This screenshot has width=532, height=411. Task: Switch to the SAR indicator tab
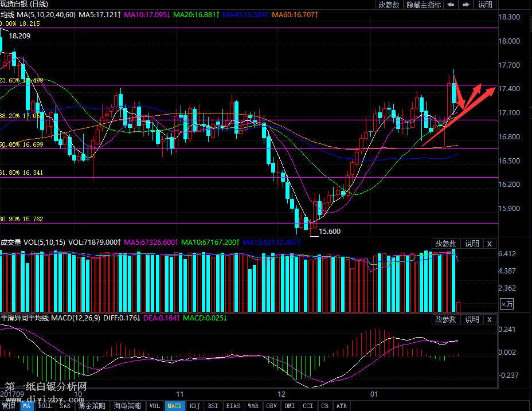point(65,406)
